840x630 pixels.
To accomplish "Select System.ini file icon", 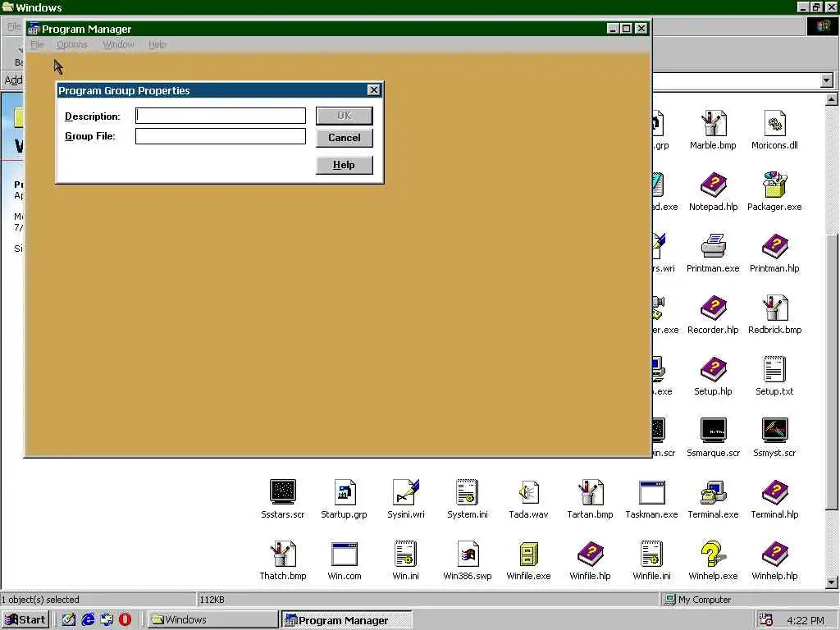I will point(467,492).
